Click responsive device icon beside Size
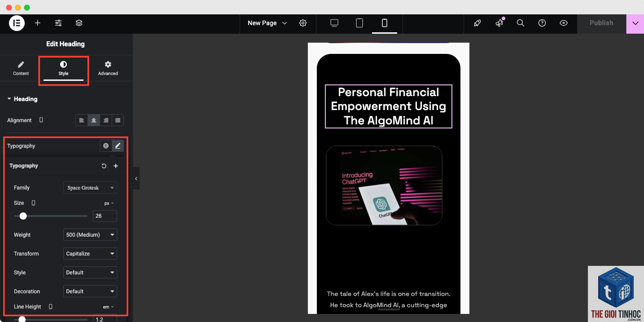Viewport: 644px width, 322px height. (33, 203)
